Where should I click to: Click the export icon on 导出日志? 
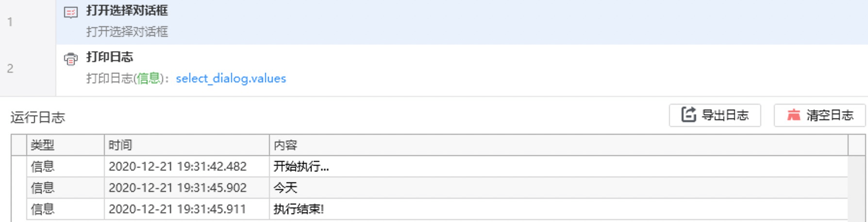[688, 115]
